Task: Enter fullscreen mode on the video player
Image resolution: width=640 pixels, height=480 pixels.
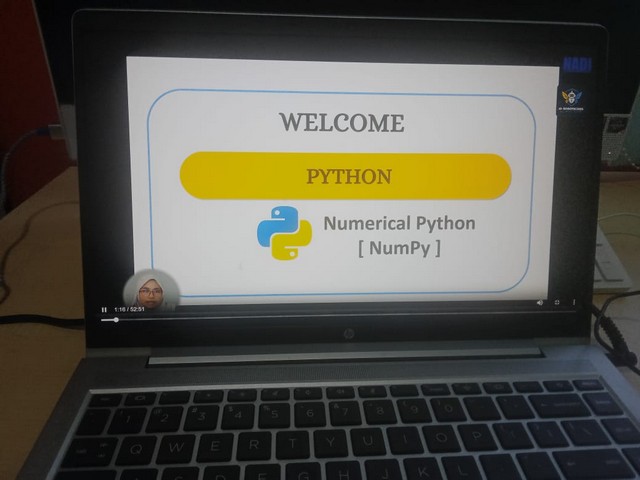Action: click(557, 302)
